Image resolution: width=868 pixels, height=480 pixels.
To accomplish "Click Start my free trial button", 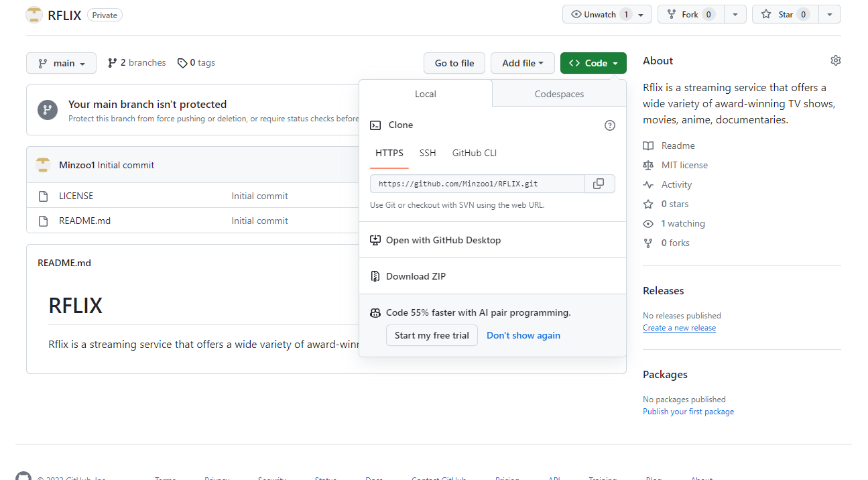I will point(432,335).
